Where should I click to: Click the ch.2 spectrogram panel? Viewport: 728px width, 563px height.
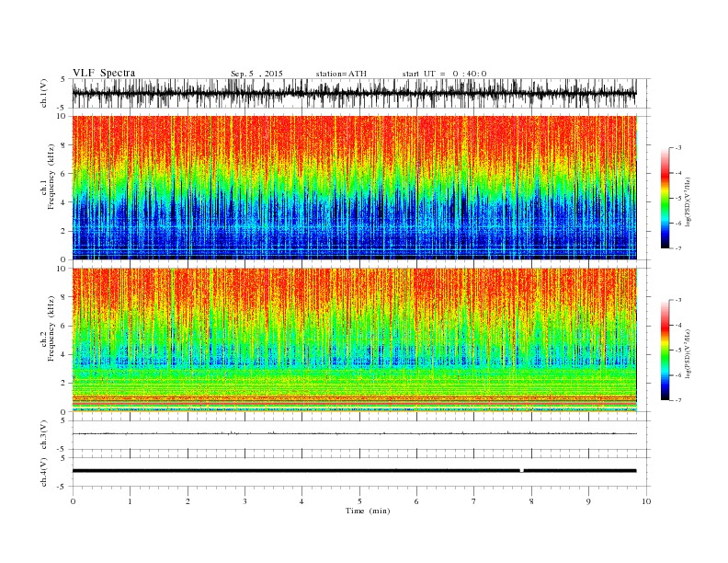[355, 340]
